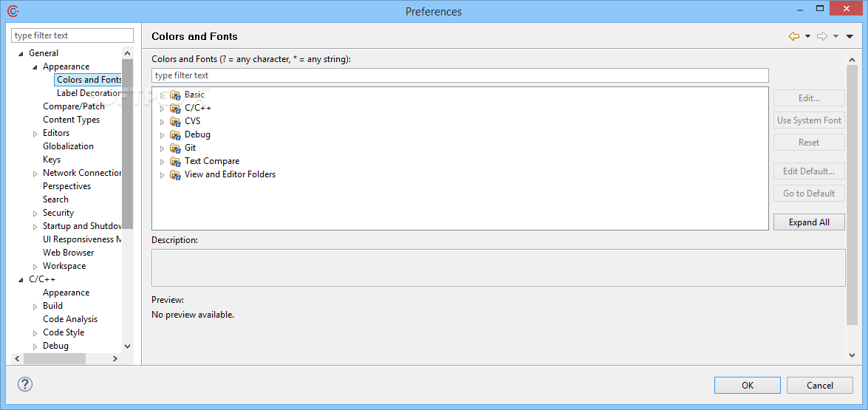
Task: Expand the Editors preferences node
Action: coord(35,134)
